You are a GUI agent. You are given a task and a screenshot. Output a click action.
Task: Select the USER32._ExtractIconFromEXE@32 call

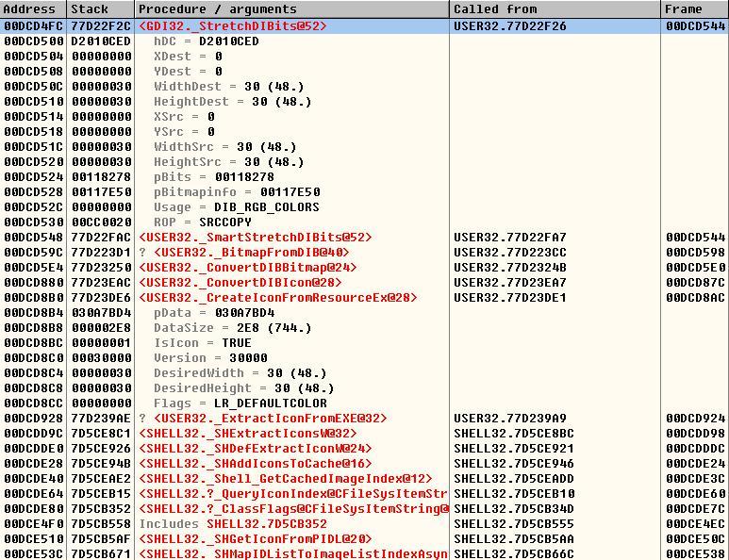(270, 419)
